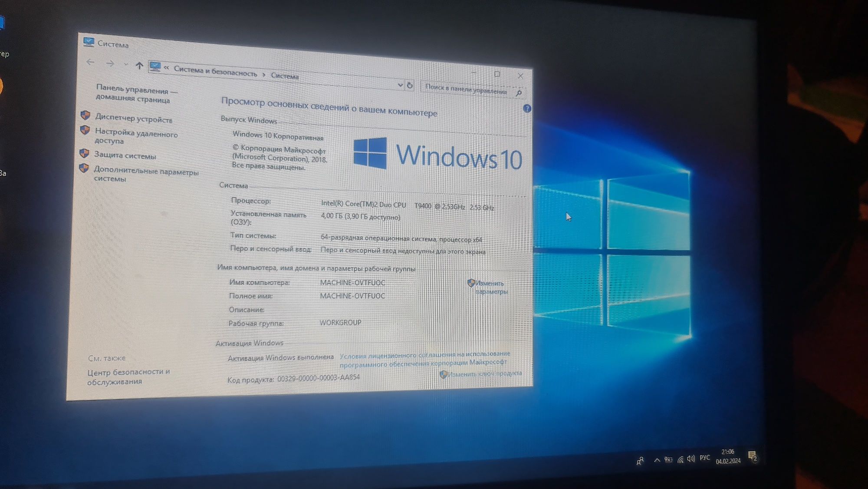Open the recent locations dropdown arrow
Viewport: 868px width, 489px height.
pos(125,65)
